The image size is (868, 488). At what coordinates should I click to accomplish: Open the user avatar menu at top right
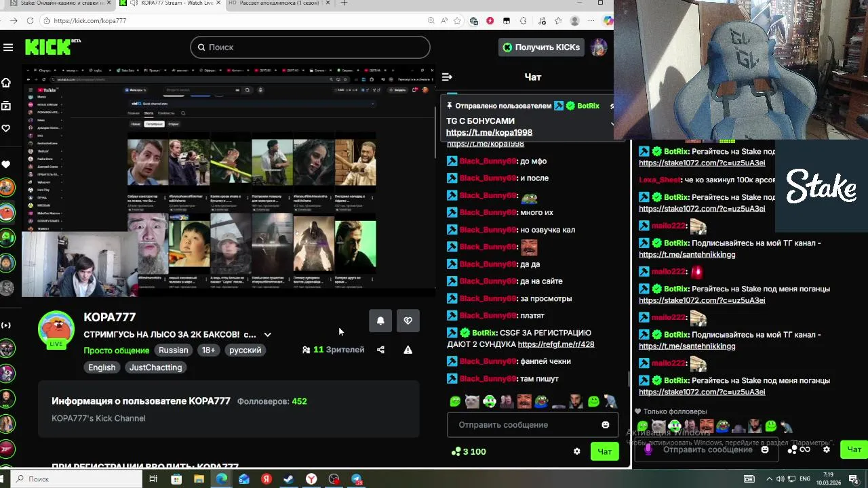click(x=598, y=47)
